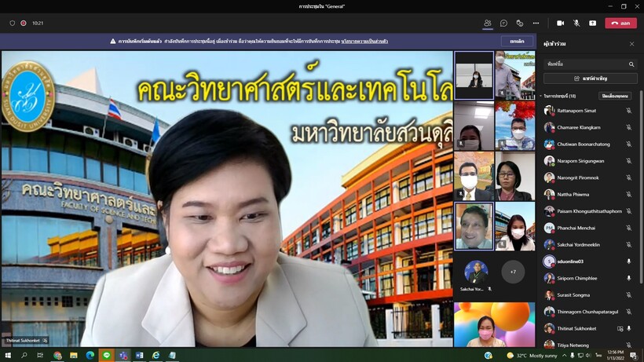Image resolution: width=644 pixels, height=362 pixels.
Task: Toggle mic icon for Rattanaporn Simat
Action: pyautogui.click(x=628, y=111)
